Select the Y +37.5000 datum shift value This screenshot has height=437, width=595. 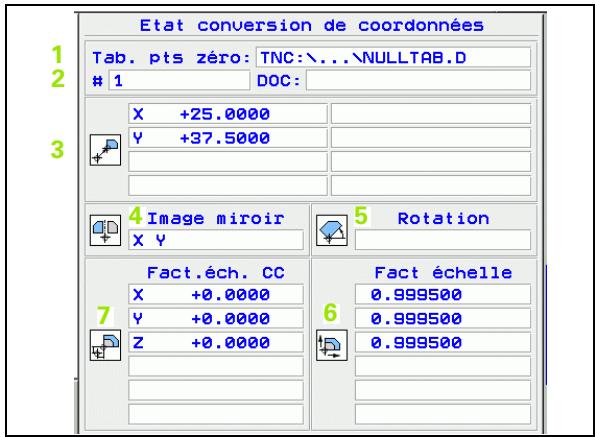tap(228, 138)
